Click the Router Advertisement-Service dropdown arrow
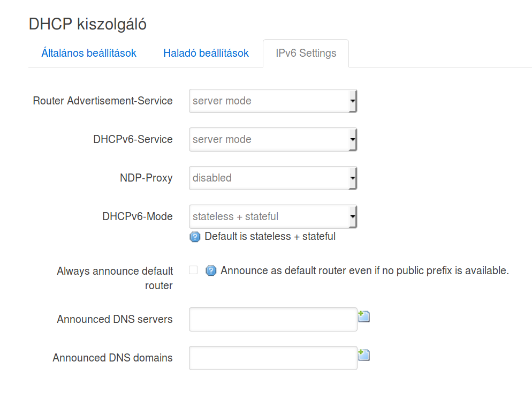 pyautogui.click(x=353, y=101)
